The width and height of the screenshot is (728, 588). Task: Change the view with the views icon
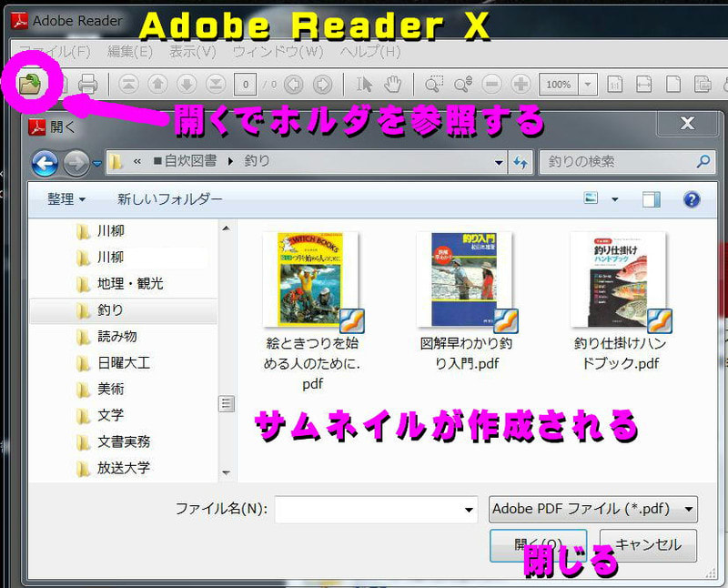click(x=591, y=198)
